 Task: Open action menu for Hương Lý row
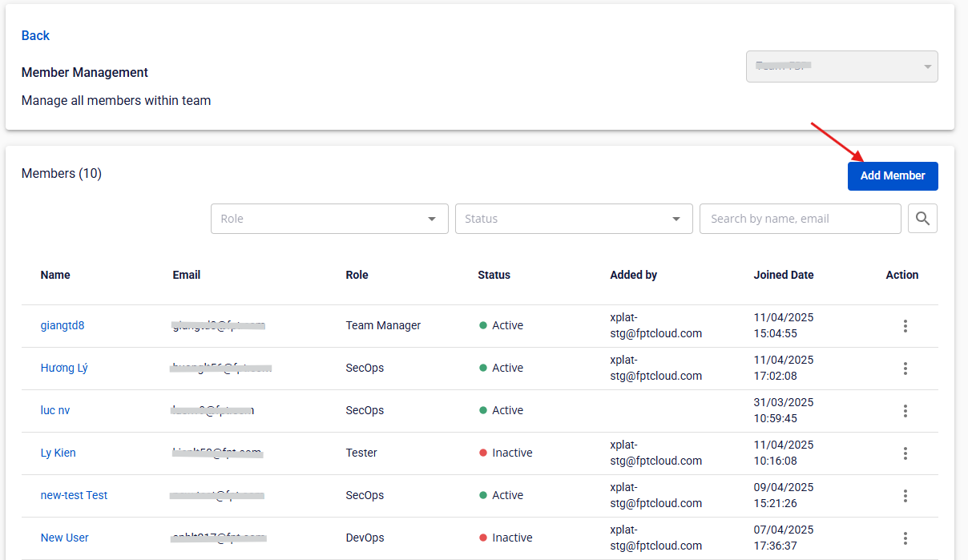[905, 369]
